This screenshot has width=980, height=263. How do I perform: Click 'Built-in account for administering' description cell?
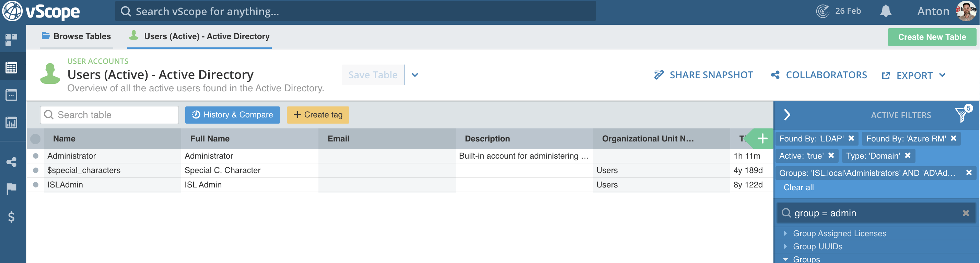(524, 156)
